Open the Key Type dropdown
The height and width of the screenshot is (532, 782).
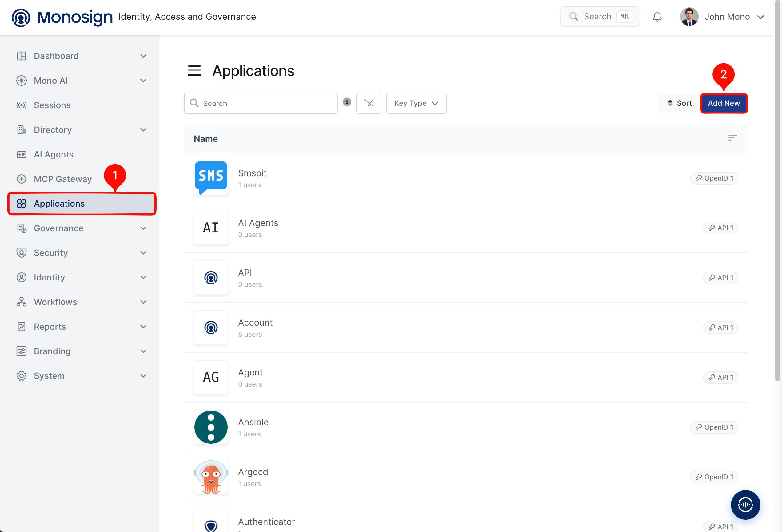pos(416,103)
